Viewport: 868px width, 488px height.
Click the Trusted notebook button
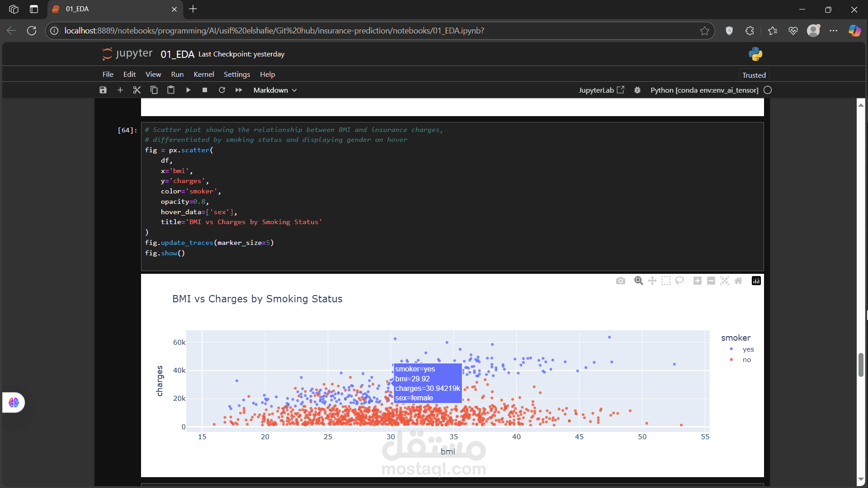click(x=754, y=75)
